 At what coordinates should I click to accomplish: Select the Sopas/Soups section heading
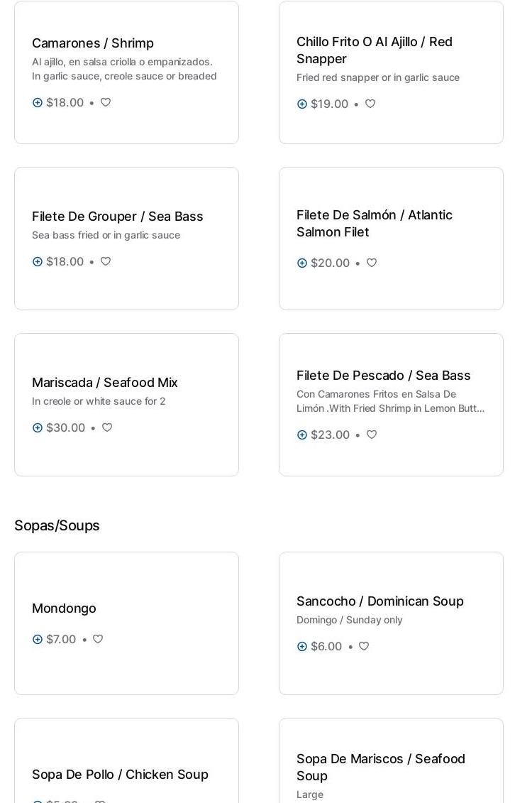[57, 525]
